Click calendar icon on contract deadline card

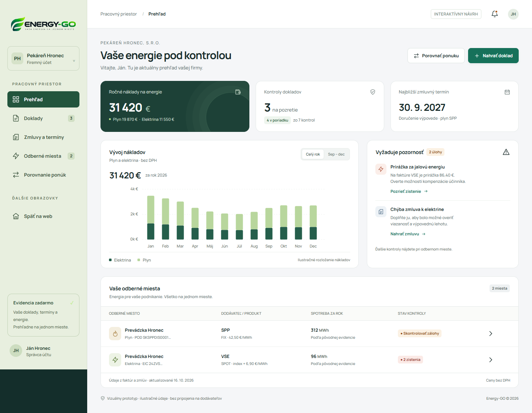(507, 92)
